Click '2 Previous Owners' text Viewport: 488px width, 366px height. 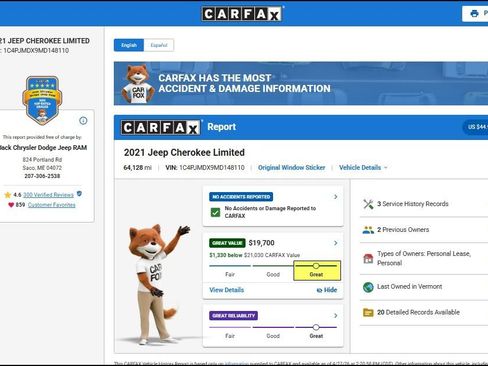(403, 230)
